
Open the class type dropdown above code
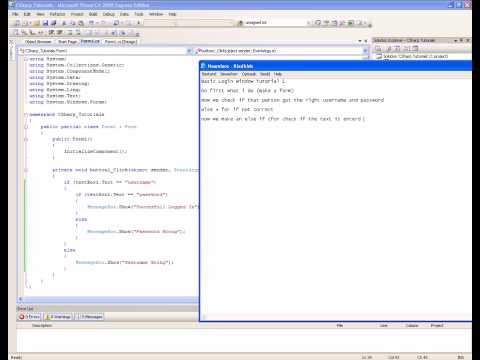(189, 51)
